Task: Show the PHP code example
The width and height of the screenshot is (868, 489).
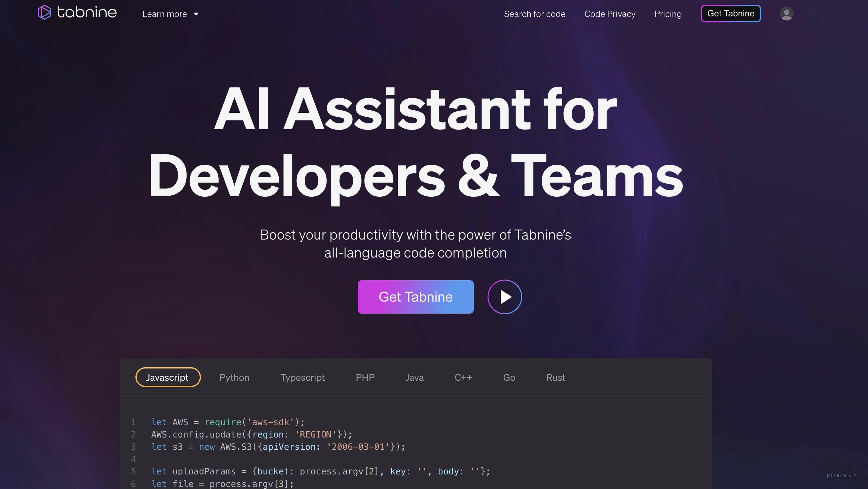Action: [x=365, y=377]
